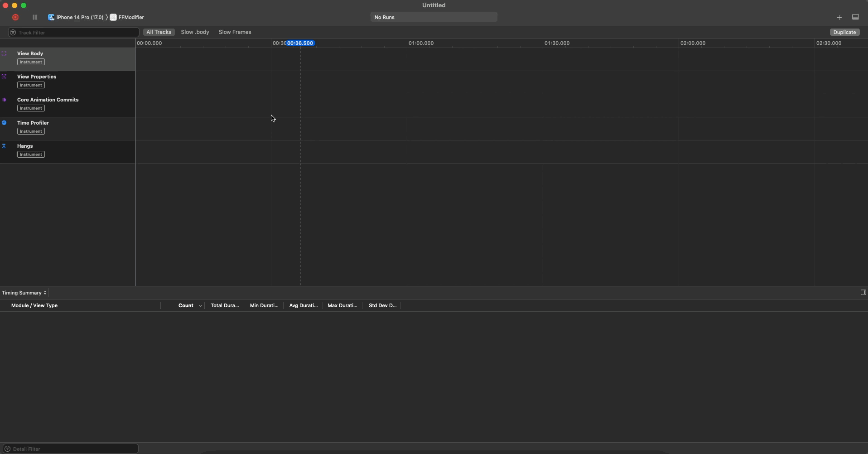Click the 00:36.500 playhead time marker
Image resolution: width=868 pixels, height=454 pixels.
(x=301, y=43)
